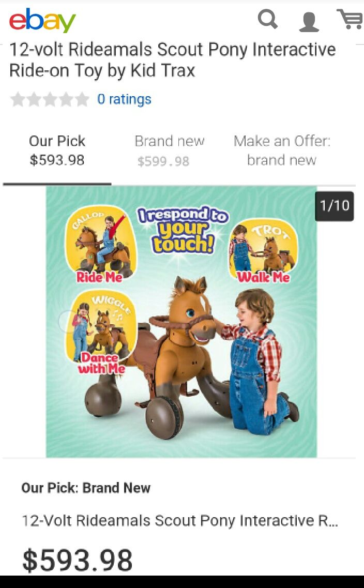Tap the 1/10 image counter badge
364x588 pixels.
click(335, 206)
